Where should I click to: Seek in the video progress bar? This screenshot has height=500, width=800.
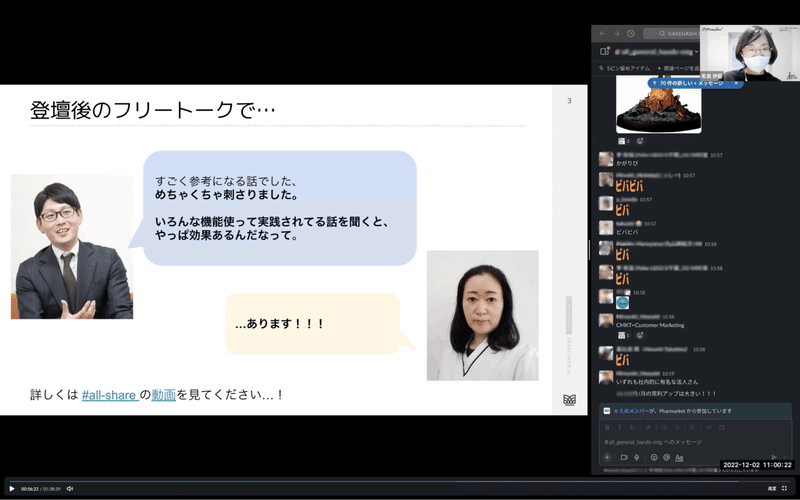(399, 481)
